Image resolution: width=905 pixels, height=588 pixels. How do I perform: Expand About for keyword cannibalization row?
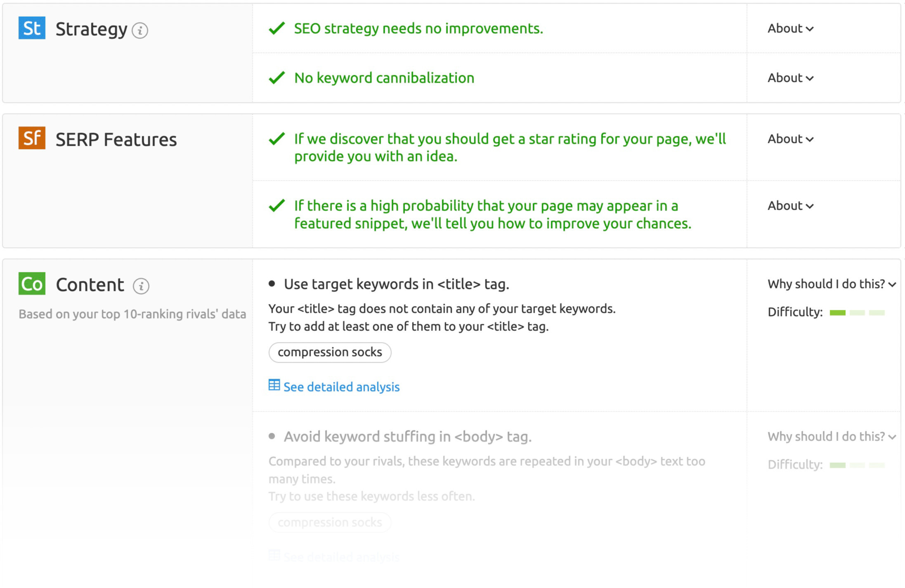point(790,78)
